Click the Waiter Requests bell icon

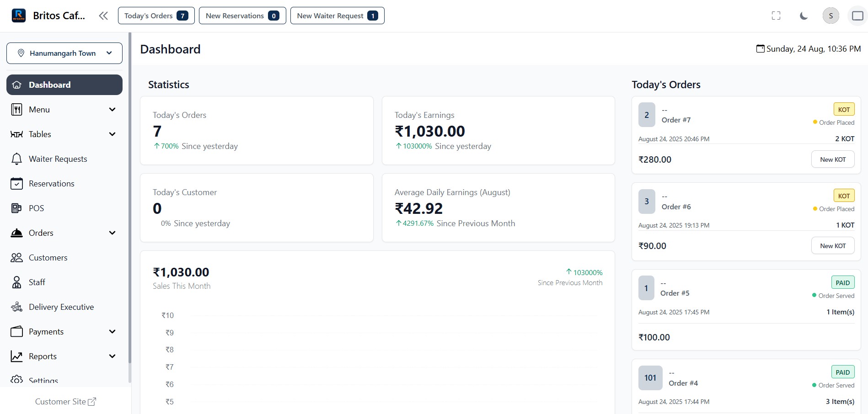pyautogui.click(x=16, y=159)
